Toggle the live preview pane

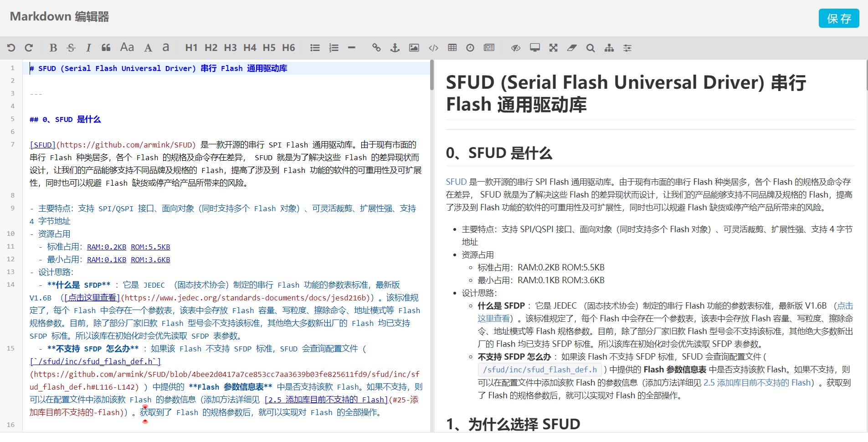pyautogui.click(x=515, y=47)
